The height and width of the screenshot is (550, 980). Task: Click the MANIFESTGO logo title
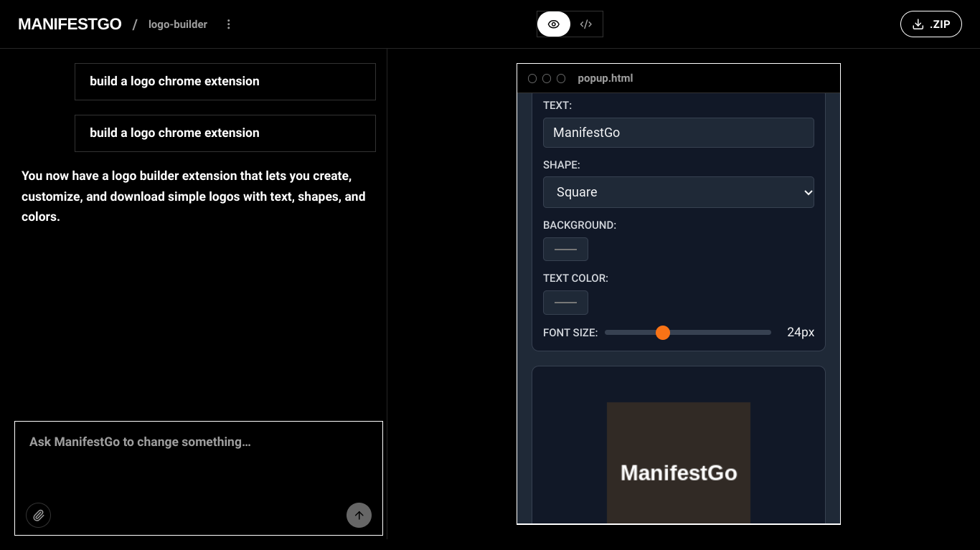(x=70, y=24)
